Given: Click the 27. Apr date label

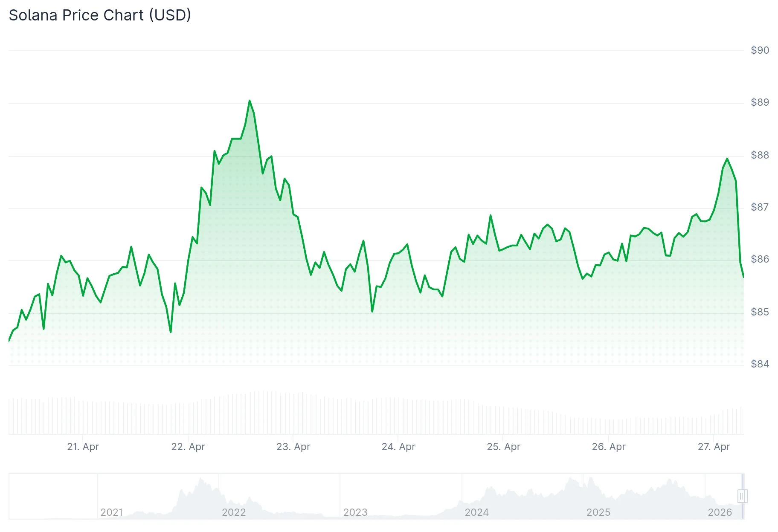Looking at the screenshot, I should (714, 447).
